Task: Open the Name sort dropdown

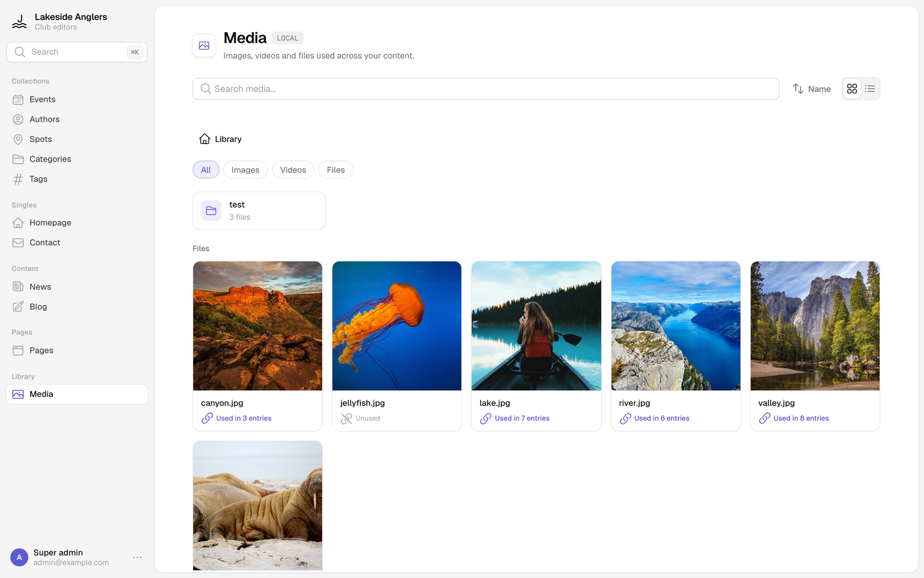Action: [812, 89]
